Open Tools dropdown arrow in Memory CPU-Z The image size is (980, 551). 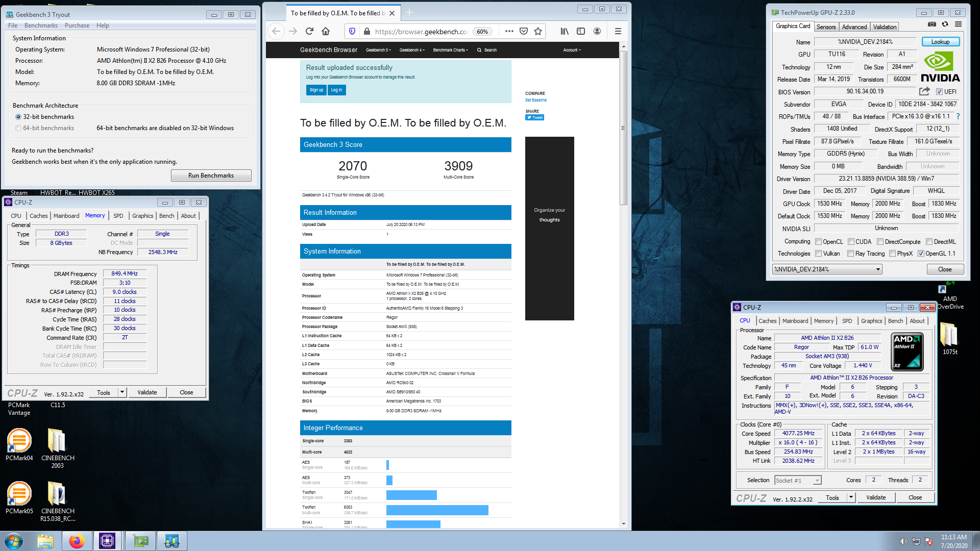point(122,392)
